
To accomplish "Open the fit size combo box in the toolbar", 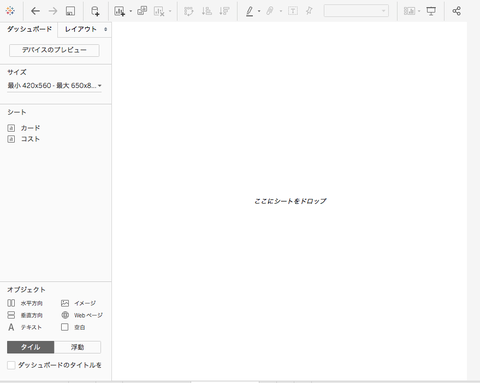I will pyautogui.click(x=356, y=11).
